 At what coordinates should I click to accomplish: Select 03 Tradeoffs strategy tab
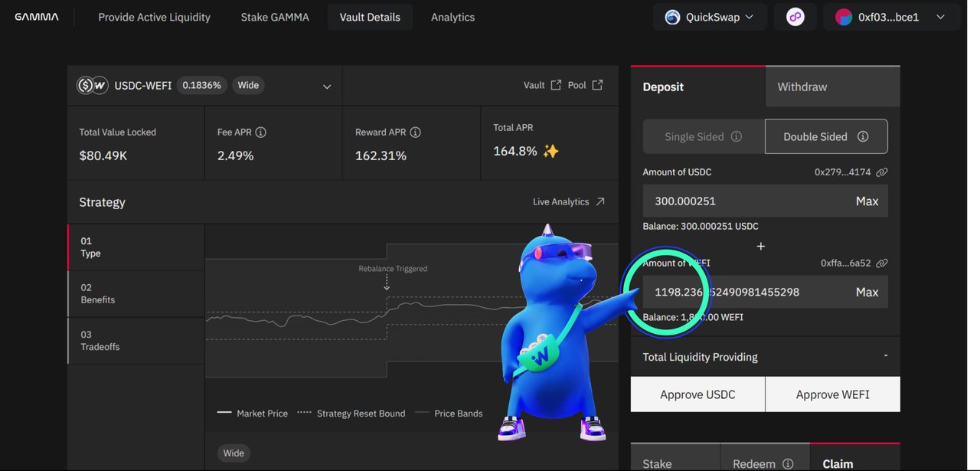[x=136, y=341]
